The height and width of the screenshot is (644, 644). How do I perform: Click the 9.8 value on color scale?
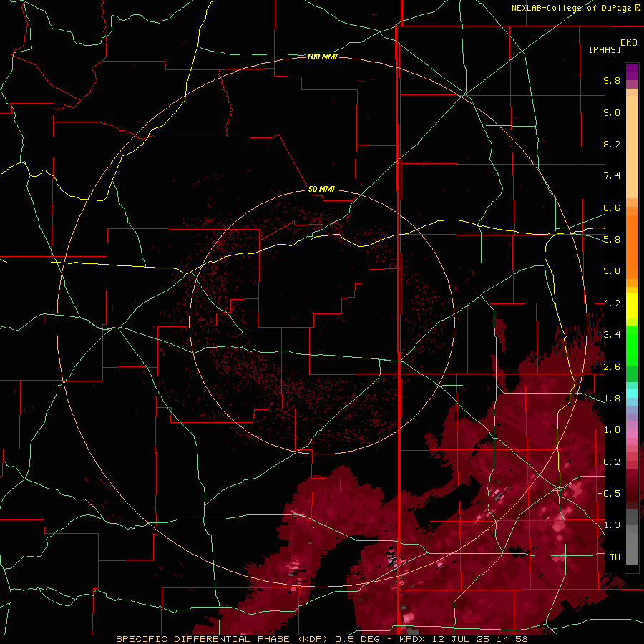[x=612, y=80]
